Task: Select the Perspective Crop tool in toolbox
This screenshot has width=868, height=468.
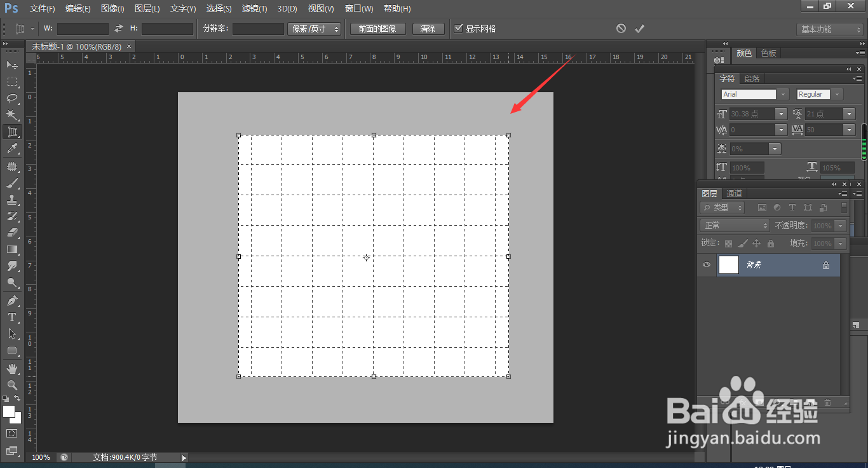Action: tap(12, 132)
